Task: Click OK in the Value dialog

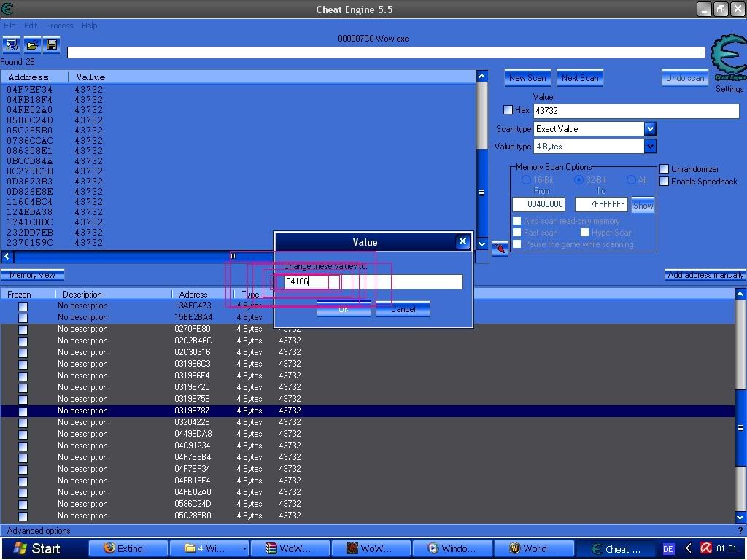Action: [x=344, y=309]
